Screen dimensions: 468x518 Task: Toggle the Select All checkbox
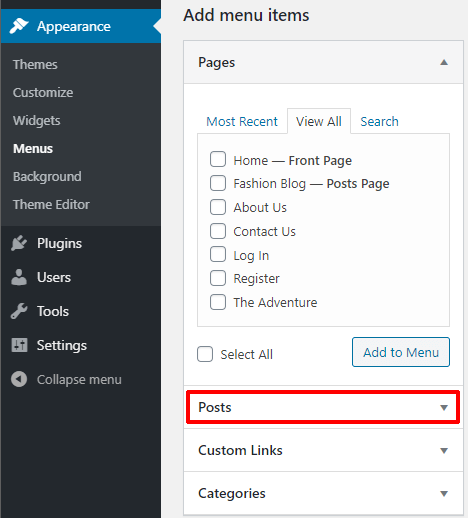pos(205,354)
